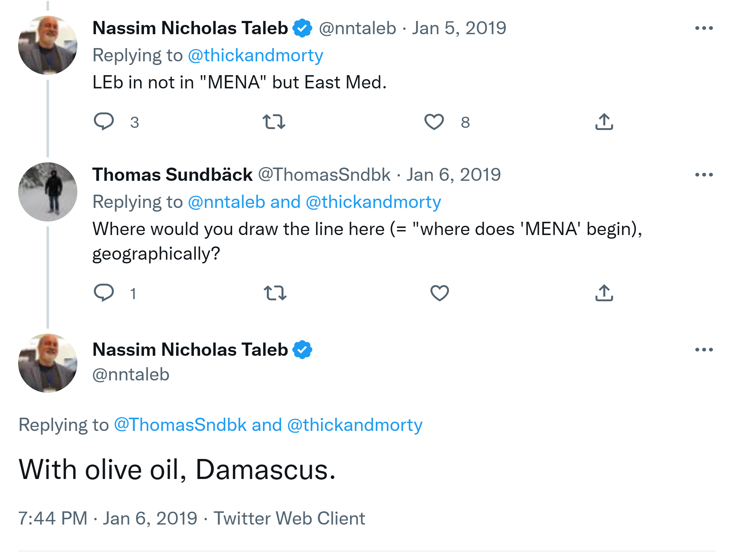This screenshot has height=560, width=730.
Task: Share Thomas Sundbäck's tweet
Action: pos(604,293)
